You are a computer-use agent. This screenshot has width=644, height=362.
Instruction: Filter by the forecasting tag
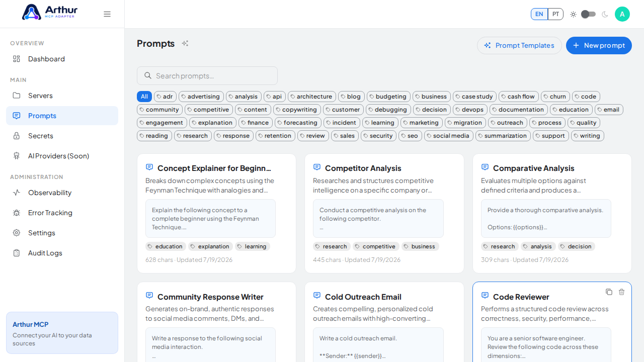(x=298, y=123)
